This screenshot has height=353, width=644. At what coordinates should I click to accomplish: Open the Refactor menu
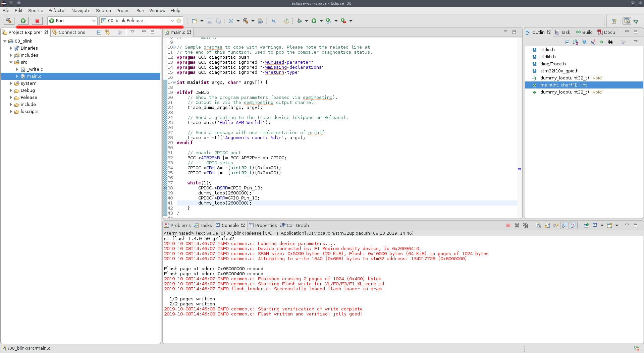(x=57, y=10)
